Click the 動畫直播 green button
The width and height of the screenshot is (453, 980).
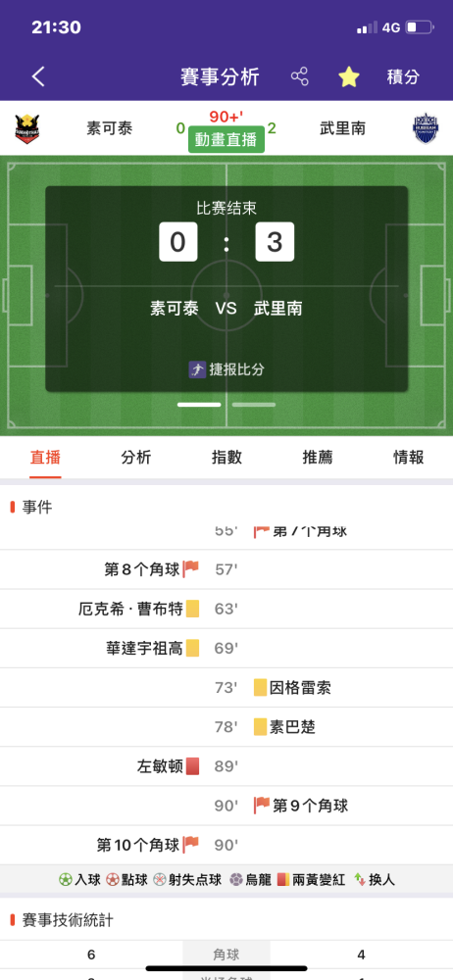coord(226,140)
